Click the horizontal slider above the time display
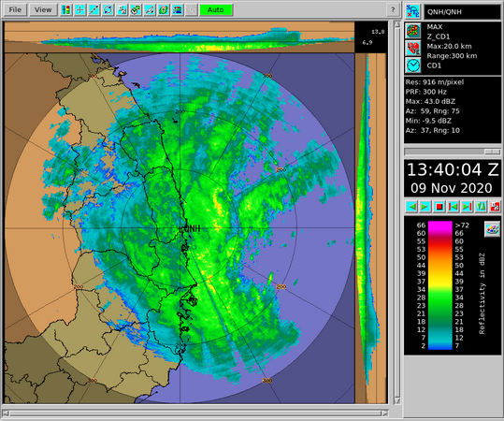Screen dimensions: 504x421 [x=453, y=152]
